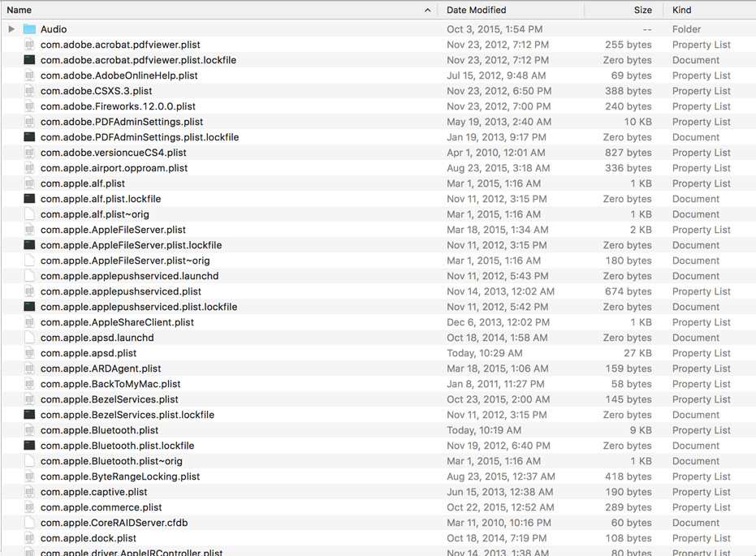Select the file name com.apple.Bluetooth.plist~orig
756x556 pixels.
(x=111, y=461)
